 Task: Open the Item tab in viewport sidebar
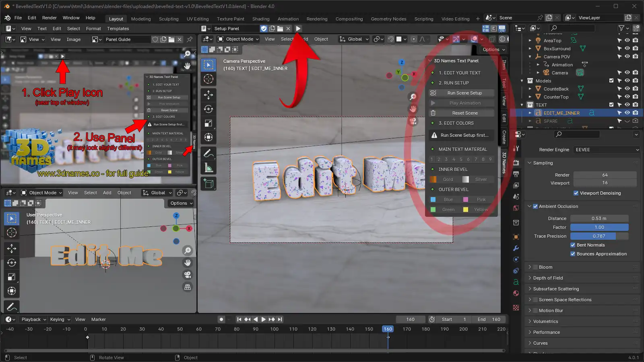pos(504,65)
